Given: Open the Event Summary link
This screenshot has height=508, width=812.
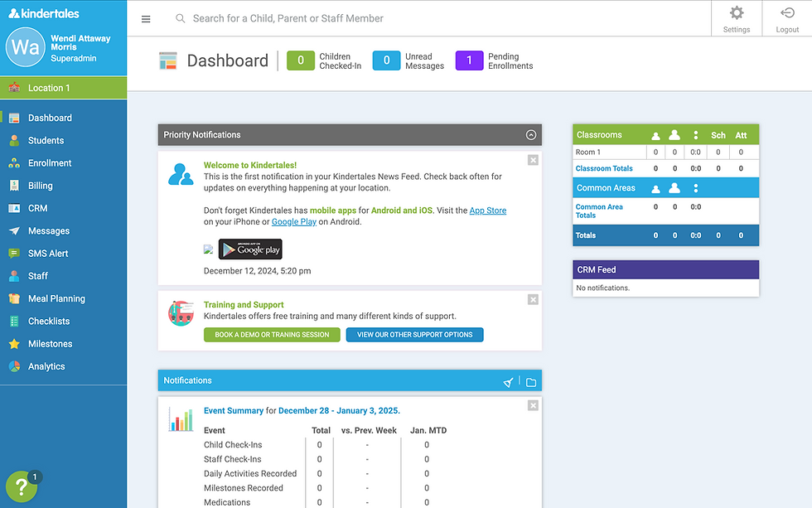Looking at the screenshot, I should coord(234,411).
